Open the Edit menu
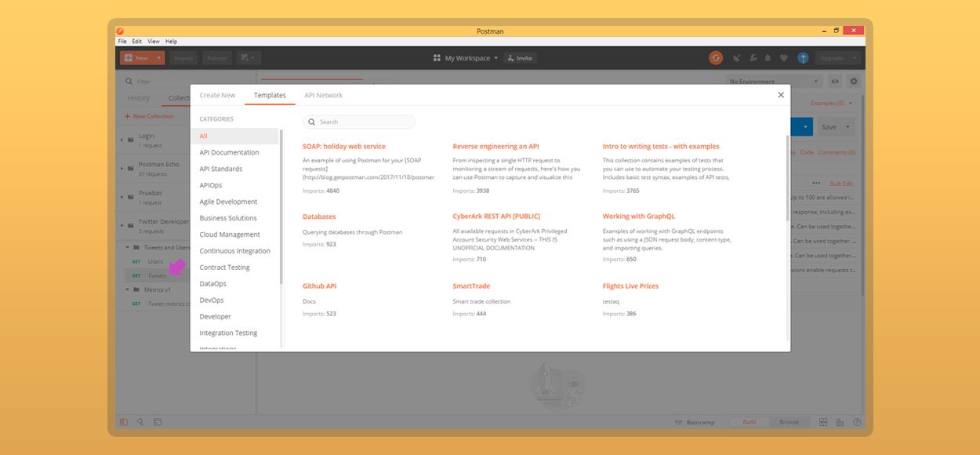 (x=137, y=42)
